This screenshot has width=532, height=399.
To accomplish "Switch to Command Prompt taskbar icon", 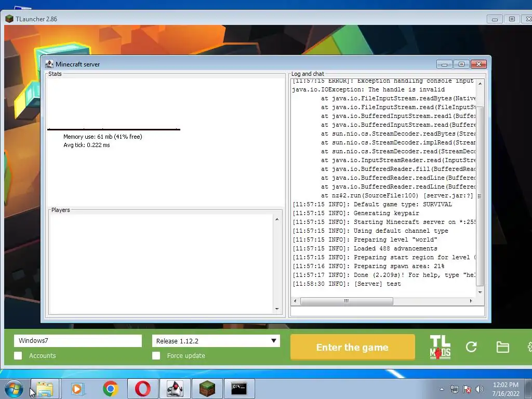I will pos(239,389).
